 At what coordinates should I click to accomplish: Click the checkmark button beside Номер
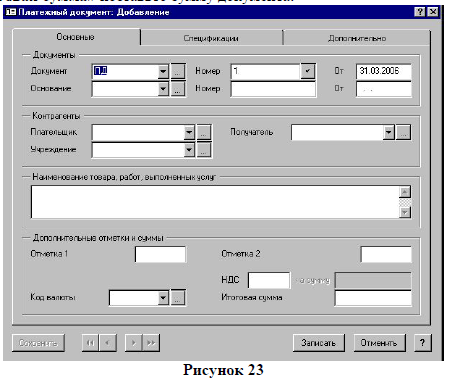[x=308, y=71]
